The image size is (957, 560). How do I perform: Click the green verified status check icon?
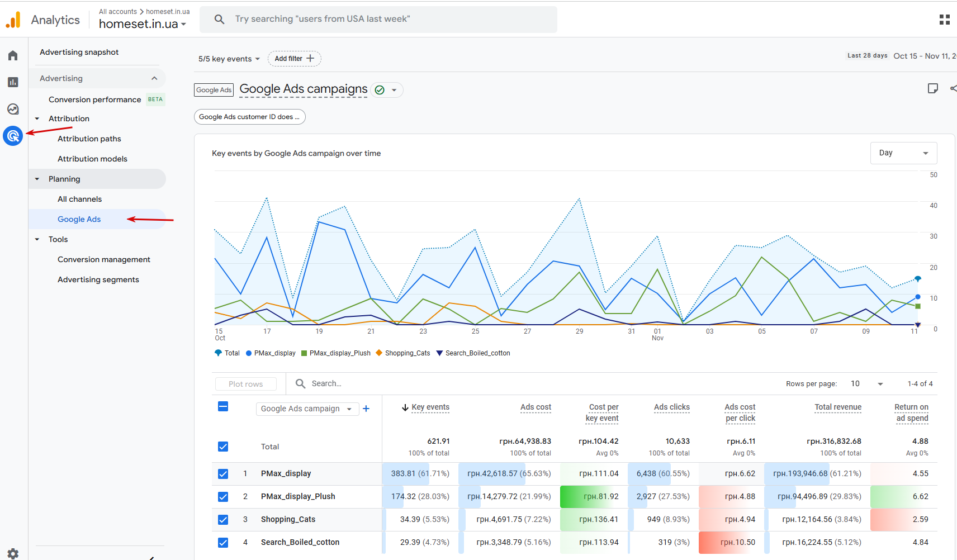coord(380,90)
